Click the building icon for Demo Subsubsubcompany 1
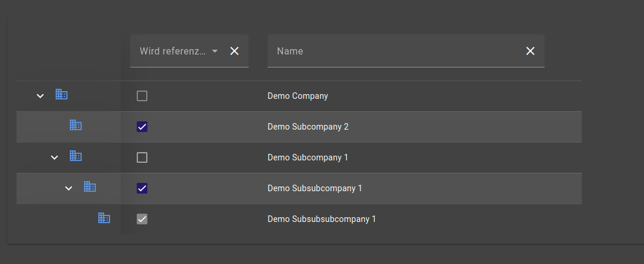 click(x=104, y=218)
